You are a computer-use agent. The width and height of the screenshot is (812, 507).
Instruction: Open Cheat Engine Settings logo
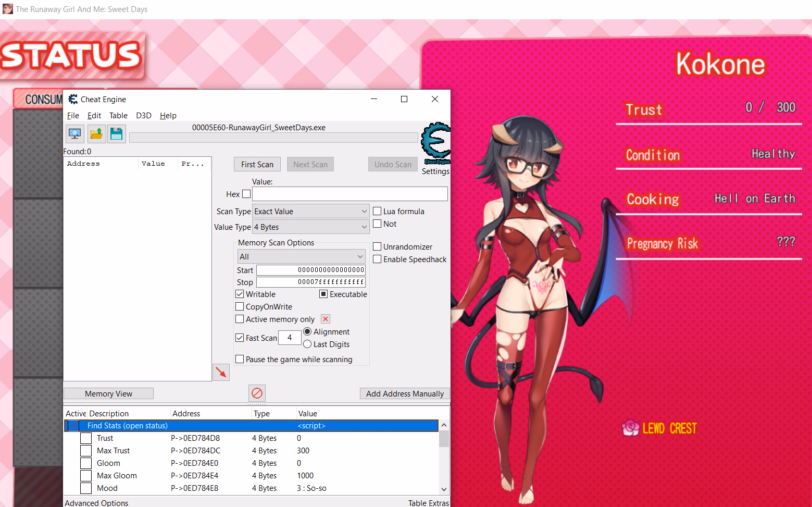(x=435, y=142)
